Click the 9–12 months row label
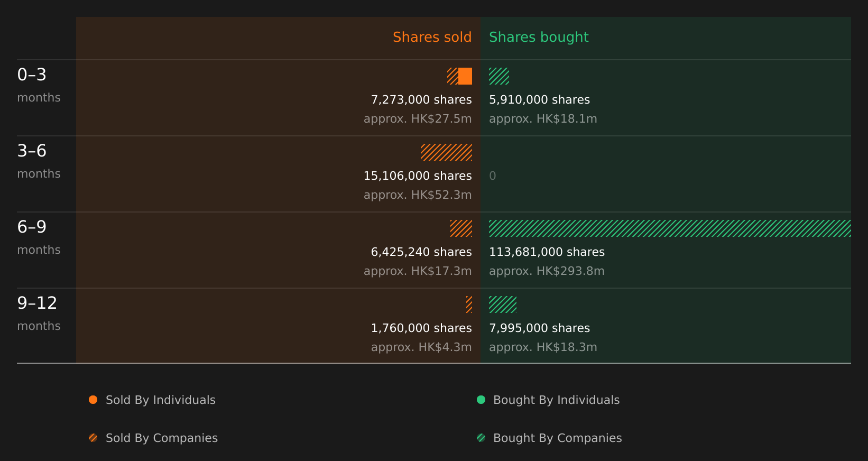This screenshot has height=461, width=868. tap(39, 314)
